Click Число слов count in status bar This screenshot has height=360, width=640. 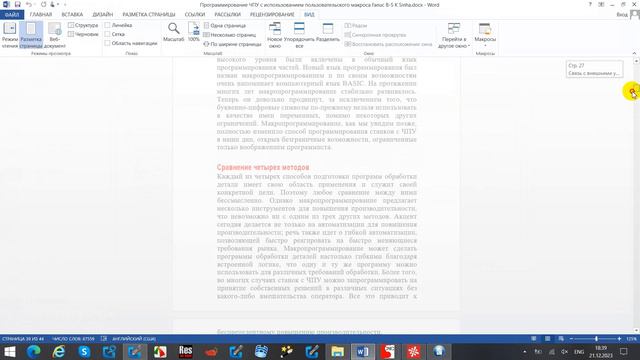click(73, 339)
